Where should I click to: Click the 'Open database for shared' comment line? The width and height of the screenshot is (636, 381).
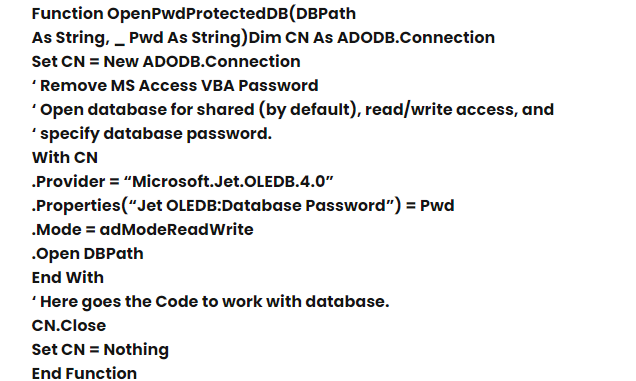pyautogui.click(x=292, y=110)
